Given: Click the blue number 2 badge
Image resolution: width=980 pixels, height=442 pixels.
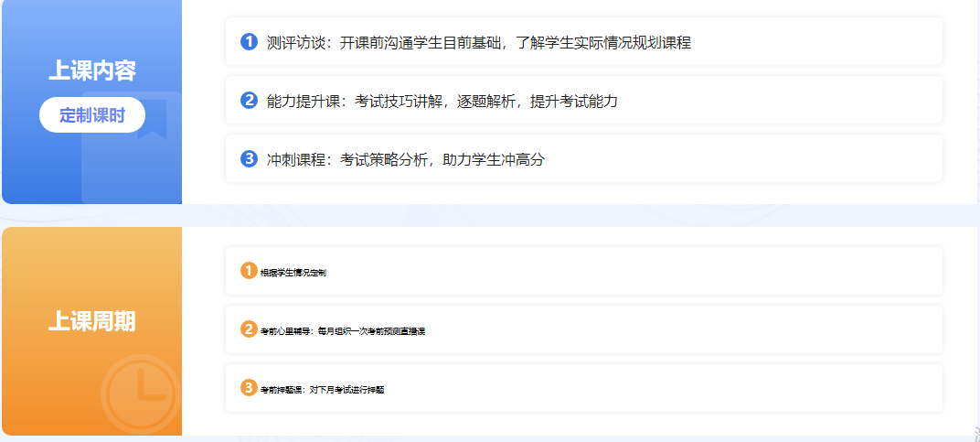Looking at the screenshot, I should tap(249, 100).
